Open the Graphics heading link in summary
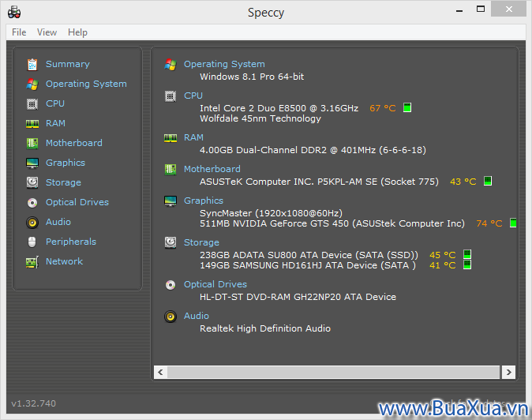 (x=204, y=201)
